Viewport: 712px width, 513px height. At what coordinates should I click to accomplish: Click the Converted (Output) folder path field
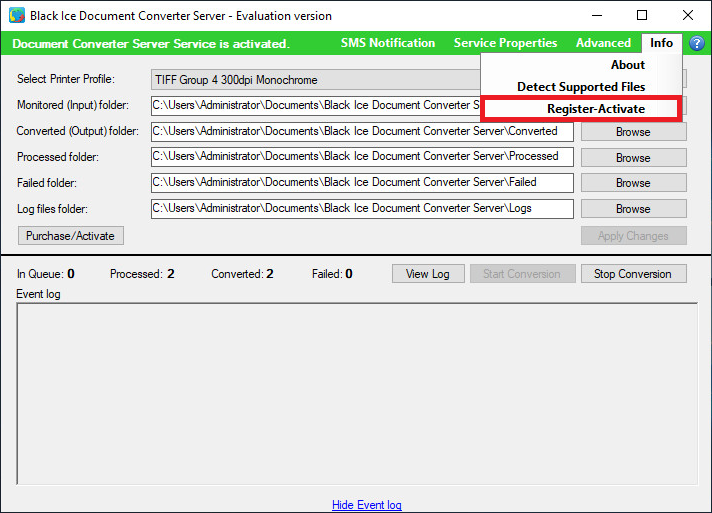pyautogui.click(x=362, y=132)
